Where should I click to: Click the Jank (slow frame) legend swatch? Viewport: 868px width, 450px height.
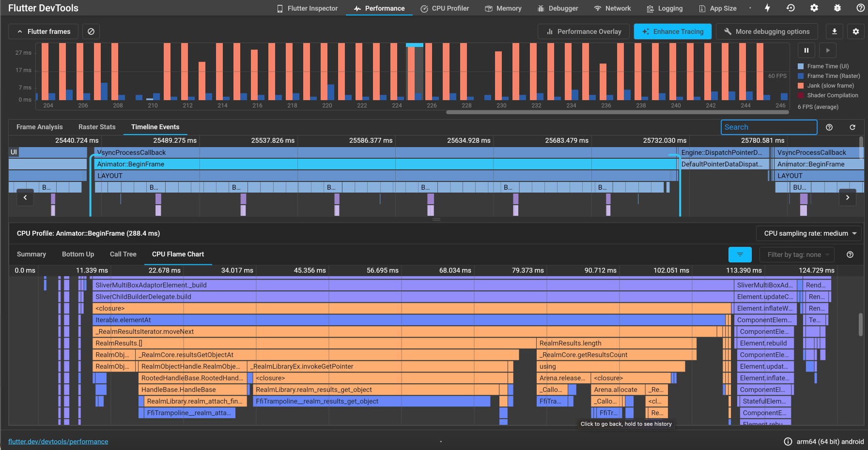801,86
